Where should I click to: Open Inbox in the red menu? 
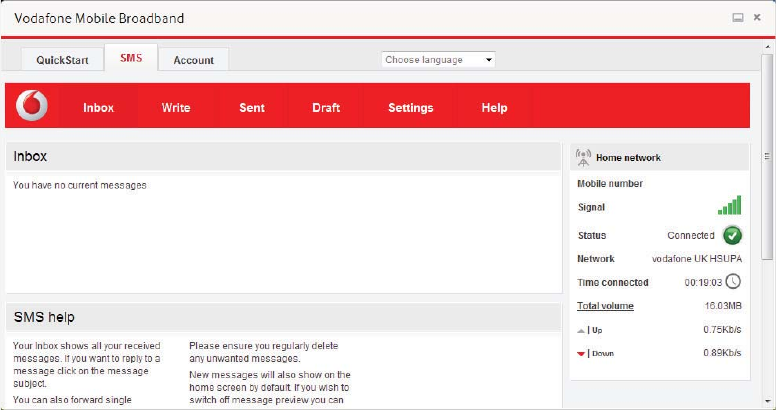(x=98, y=107)
